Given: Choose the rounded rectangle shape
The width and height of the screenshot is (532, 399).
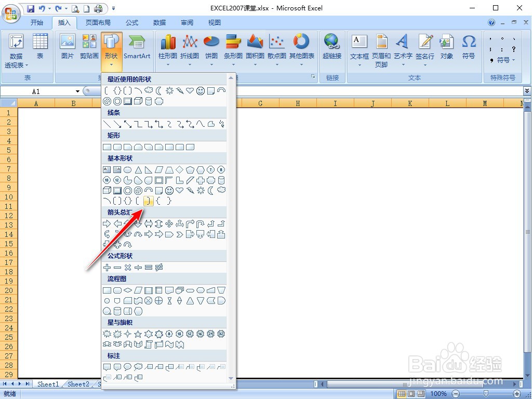Looking at the screenshot, I should pos(117,147).
